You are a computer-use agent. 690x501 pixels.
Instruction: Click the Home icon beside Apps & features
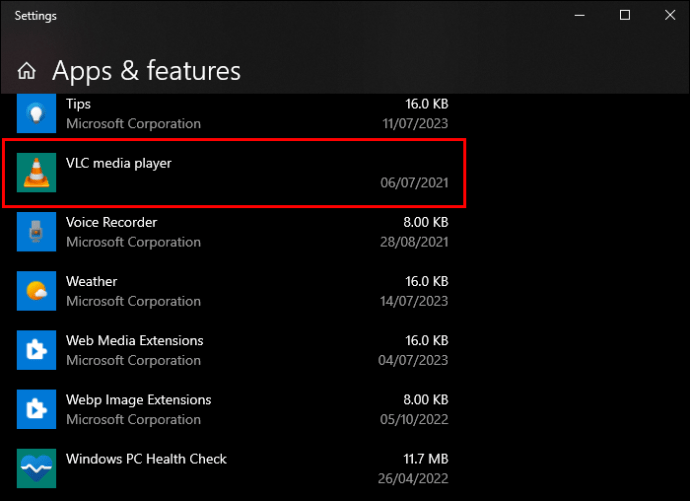pyautogui.click(x=27, y=71)
